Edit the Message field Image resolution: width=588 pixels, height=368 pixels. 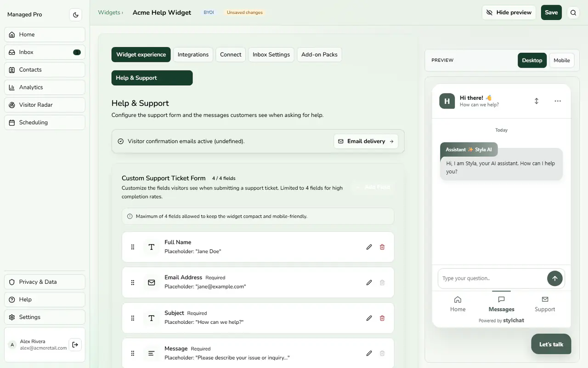coord(369,353)
